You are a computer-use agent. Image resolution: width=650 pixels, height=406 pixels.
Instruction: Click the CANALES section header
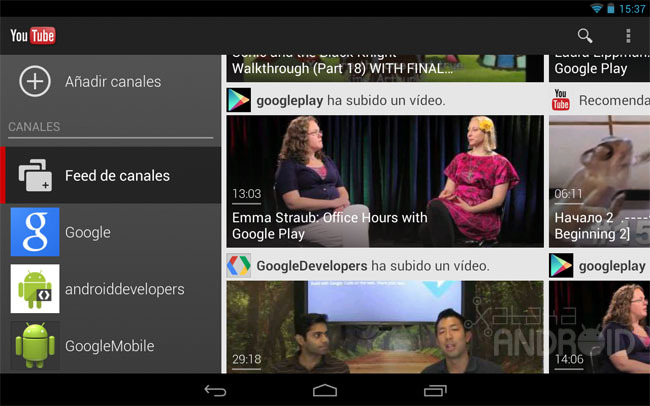[34, 126]
